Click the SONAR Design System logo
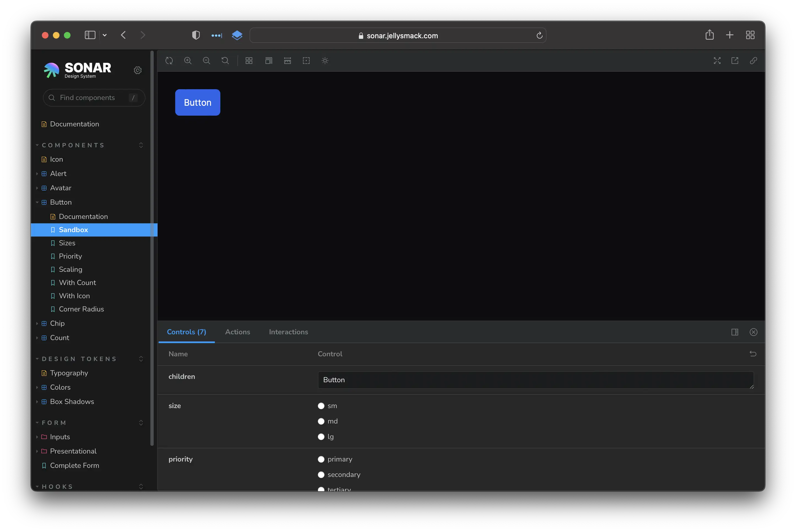Viewport: 796px width, 532px height. 77,70
